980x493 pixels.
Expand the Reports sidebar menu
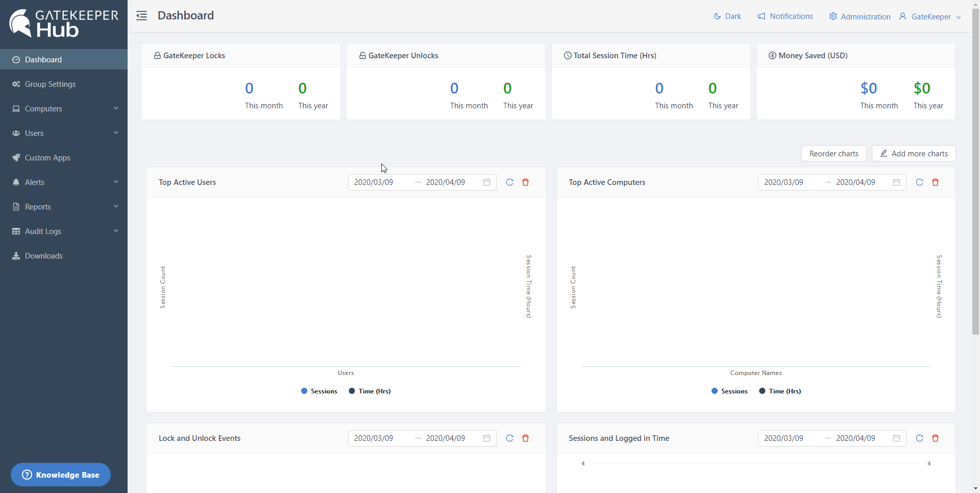click(x=64, y=207)
